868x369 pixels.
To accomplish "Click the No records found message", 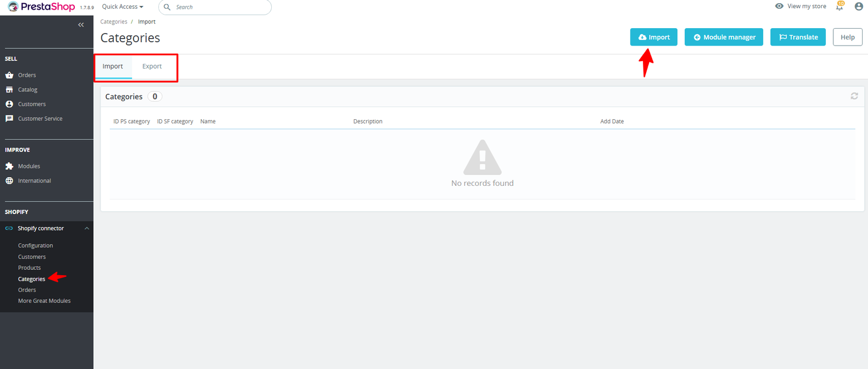I will coord(482,183).
